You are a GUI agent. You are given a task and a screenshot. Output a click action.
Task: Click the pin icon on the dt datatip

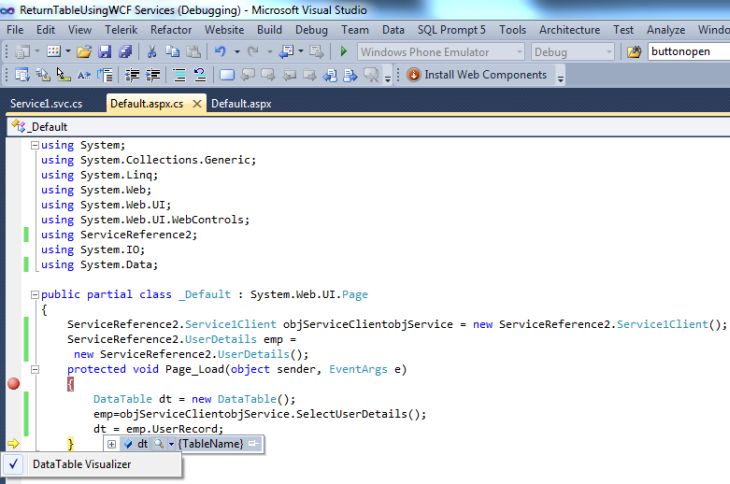[x=254, y=444]
